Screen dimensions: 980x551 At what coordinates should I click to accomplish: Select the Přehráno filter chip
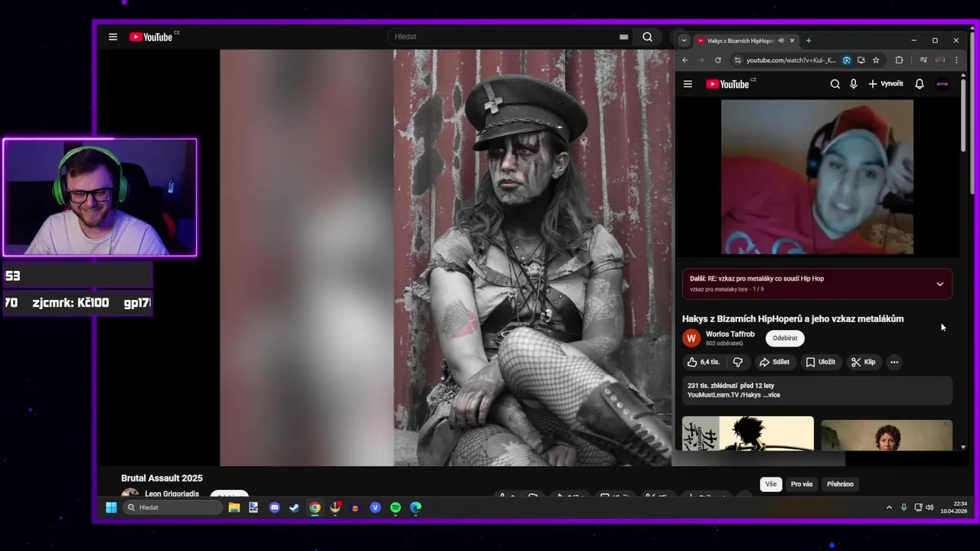(x=840, y=484)
